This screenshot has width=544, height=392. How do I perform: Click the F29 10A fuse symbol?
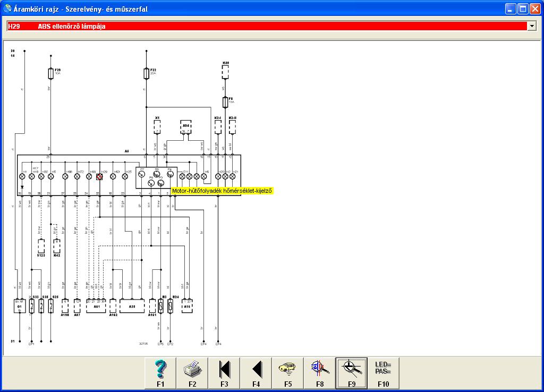(50, 73)
